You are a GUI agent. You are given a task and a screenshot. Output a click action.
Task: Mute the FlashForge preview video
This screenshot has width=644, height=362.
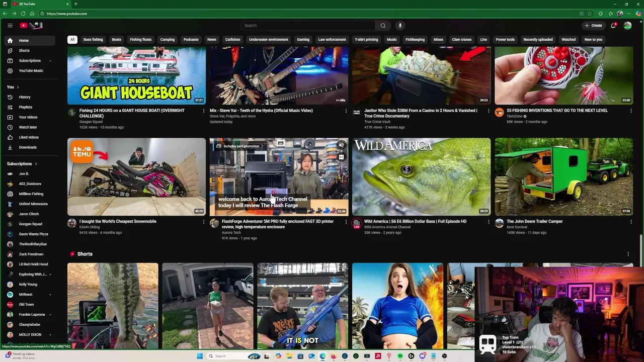[341, 146]
